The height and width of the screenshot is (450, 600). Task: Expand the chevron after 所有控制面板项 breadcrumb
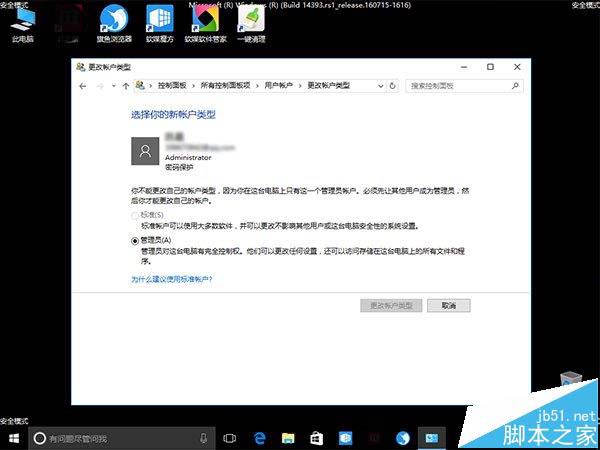pyautogui.click(x=258, y=86)
